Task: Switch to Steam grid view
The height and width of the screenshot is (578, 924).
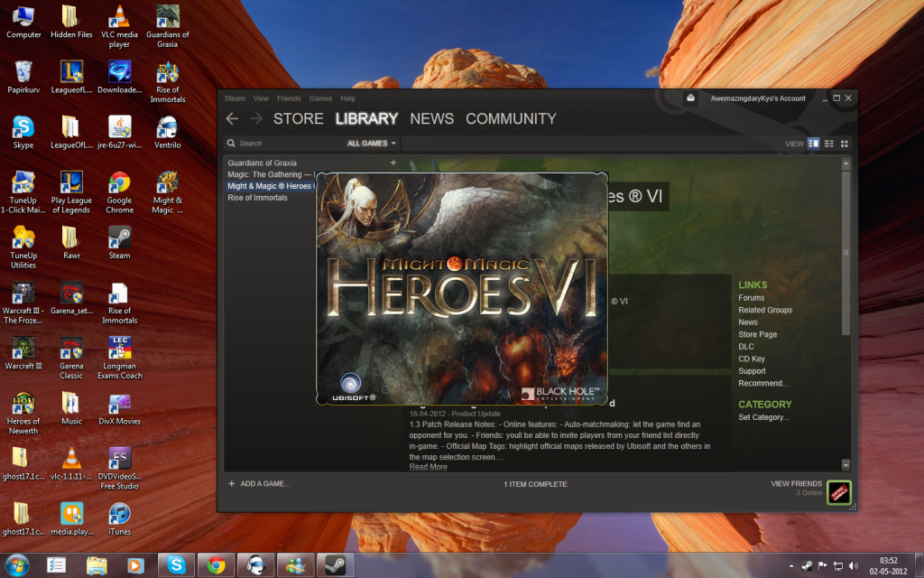Action: pyautogui.click(x=845, y=144)
